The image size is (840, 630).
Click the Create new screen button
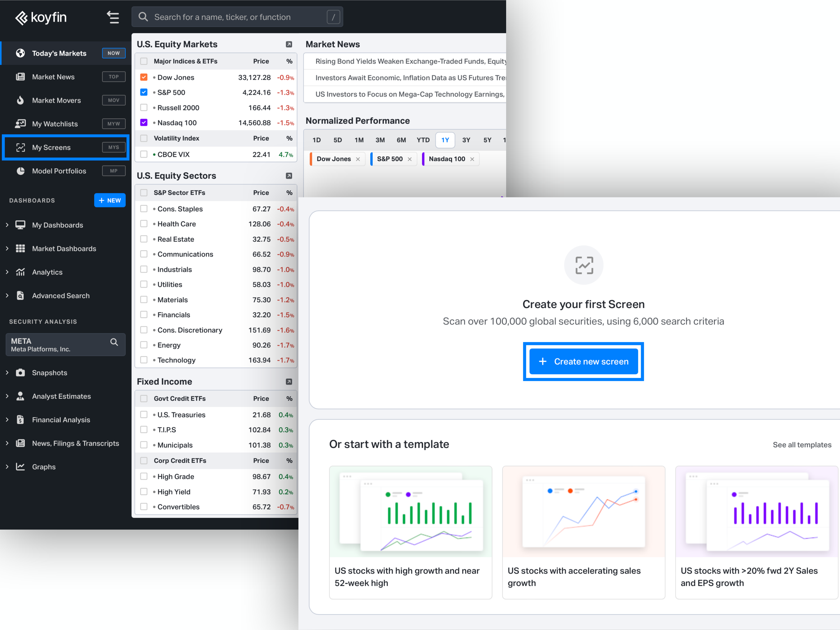[x=584, y=361]
